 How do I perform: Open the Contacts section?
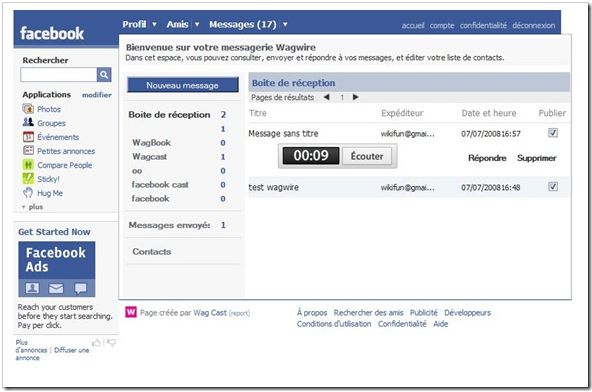point(152,252)
